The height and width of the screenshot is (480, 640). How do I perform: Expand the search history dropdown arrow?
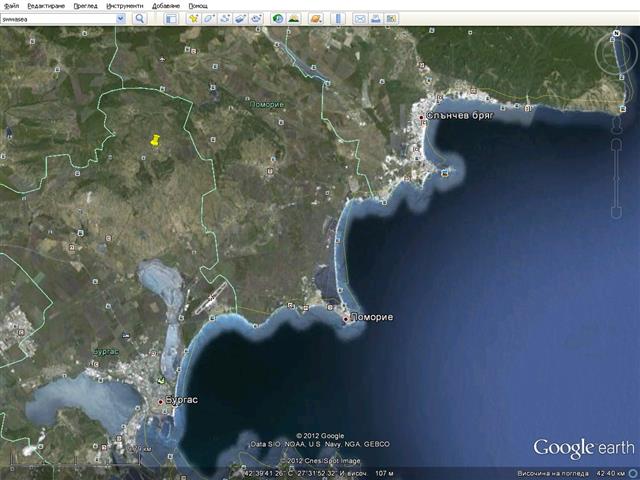pyautogui.click(x=121, y=18)
